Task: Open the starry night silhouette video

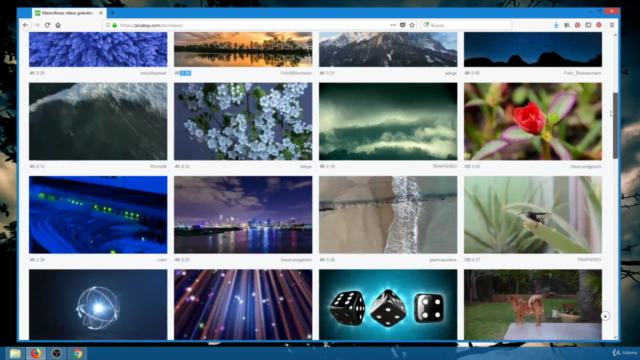Action: 533,49
